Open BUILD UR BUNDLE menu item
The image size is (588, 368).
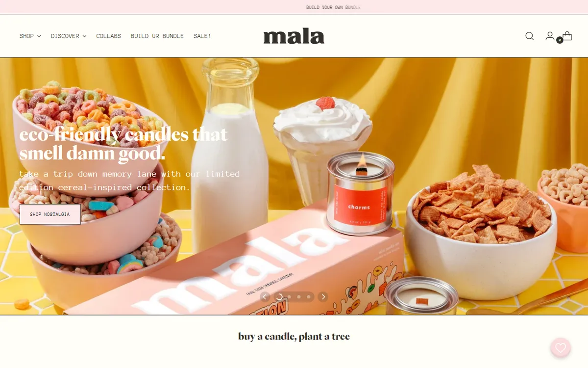pos(157,36)
